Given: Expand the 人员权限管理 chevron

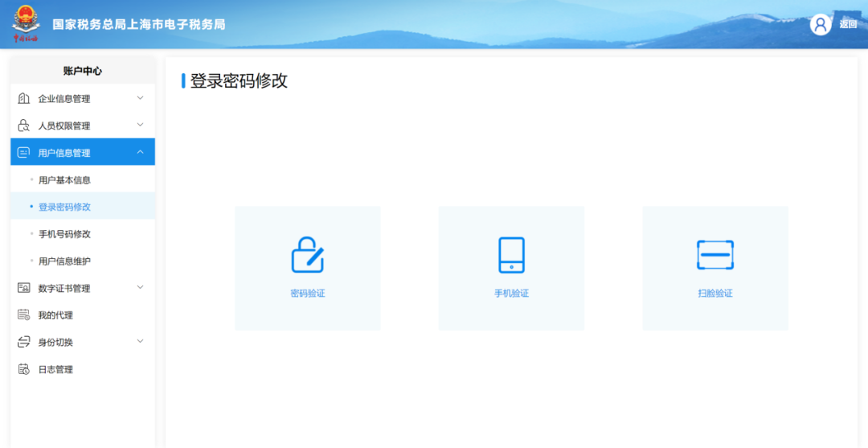Looking at the screenshot, I should (140, 125).
